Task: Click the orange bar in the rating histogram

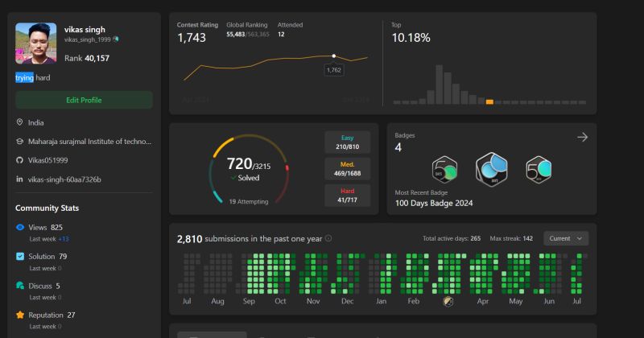Action: point(489,102)
